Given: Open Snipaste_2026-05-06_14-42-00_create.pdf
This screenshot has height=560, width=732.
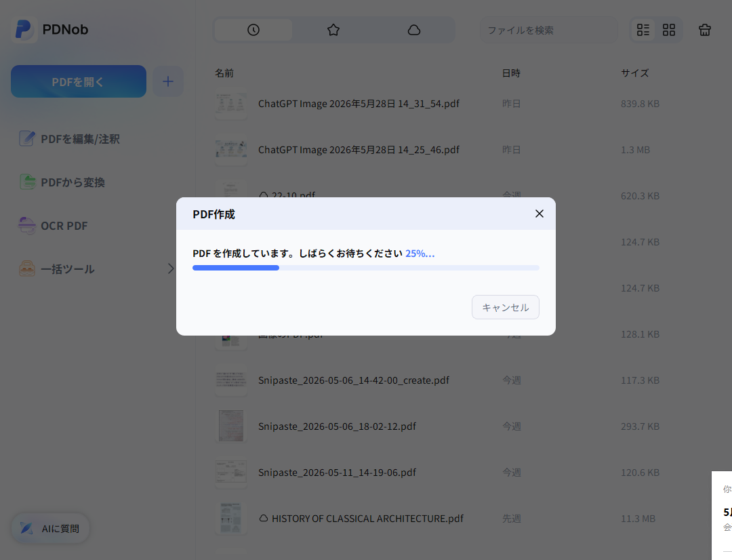Looking at the screenshot, I should click(x=353, y=380).
